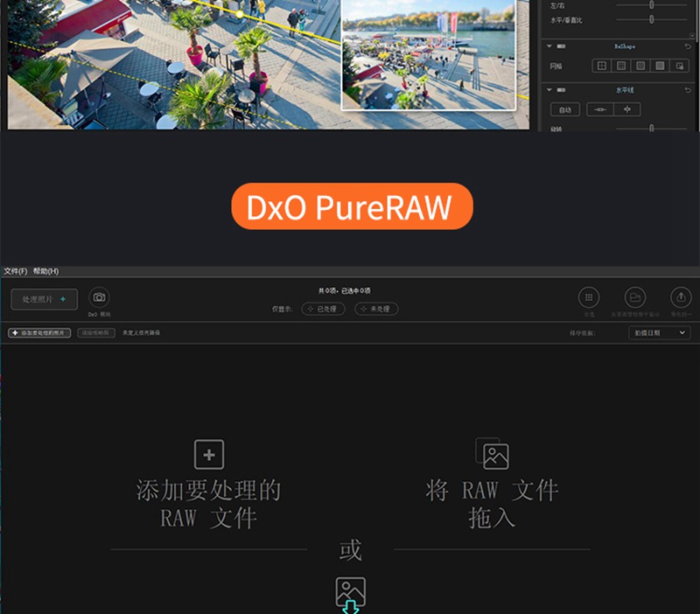Open the DxO 模块 camera icon
This screenshot has width=700, height=614.
99,296
